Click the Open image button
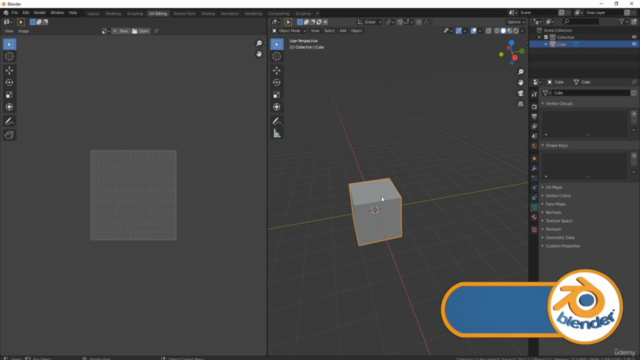 coord(140,31)
